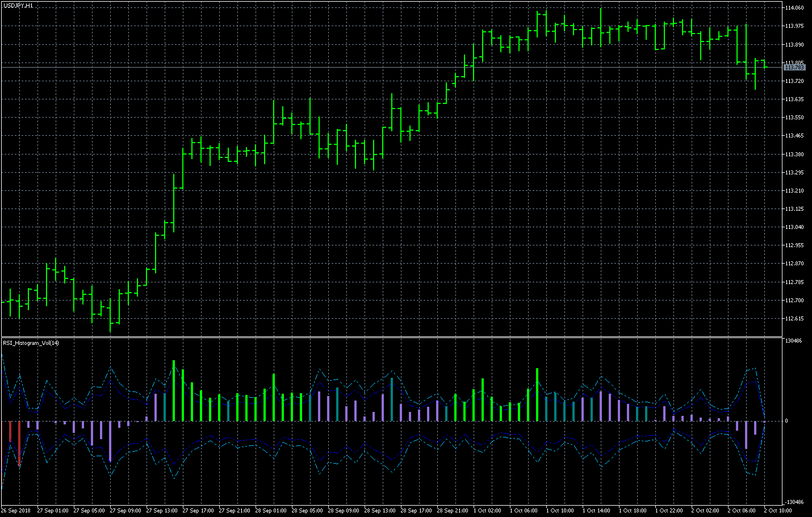The width and height of the screenshot is (812, 517).
Task: Click the 113.125 price axis value
Action: point(794,209)
